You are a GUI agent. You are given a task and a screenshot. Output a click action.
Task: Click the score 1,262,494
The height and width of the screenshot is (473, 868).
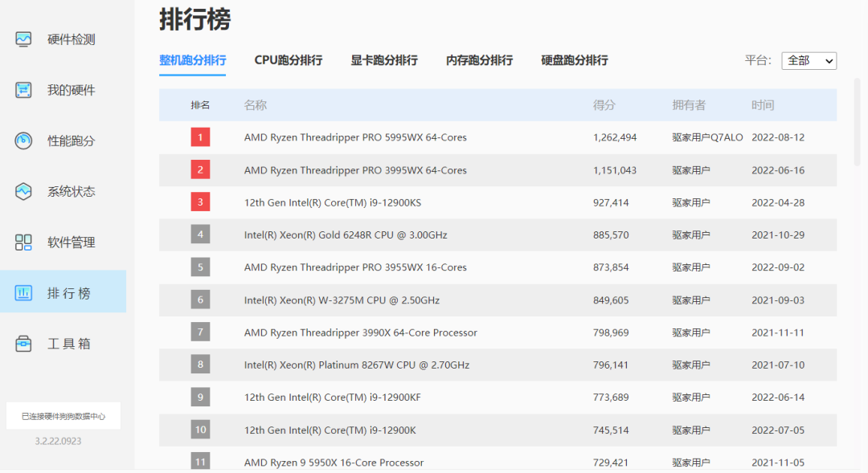(x=615, y=137)
